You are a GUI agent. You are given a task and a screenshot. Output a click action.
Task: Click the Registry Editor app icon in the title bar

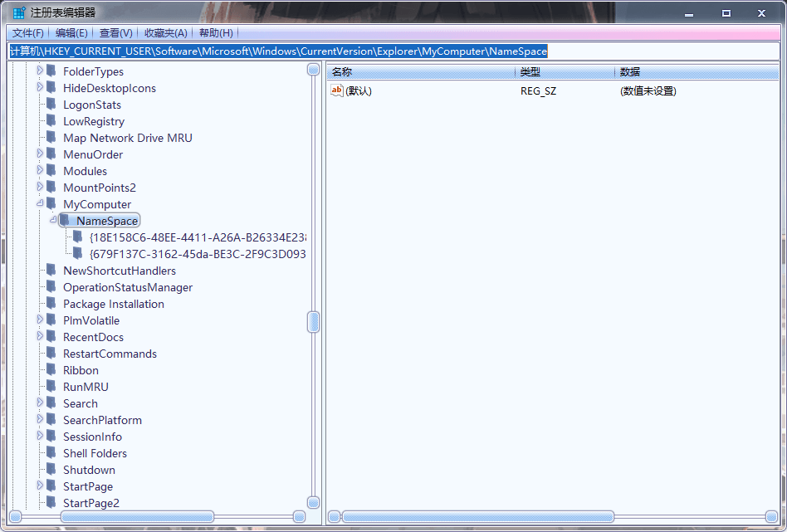click(x=19, y=12)
